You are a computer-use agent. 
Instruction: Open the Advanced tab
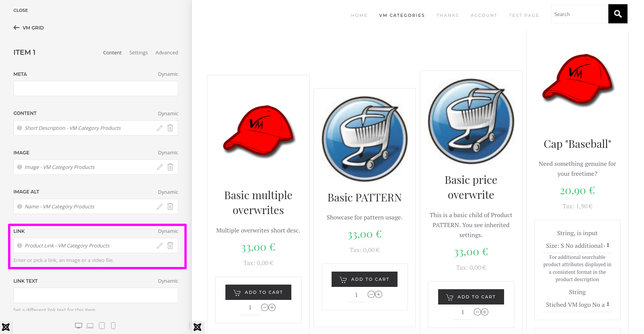(x=167, y=52)
